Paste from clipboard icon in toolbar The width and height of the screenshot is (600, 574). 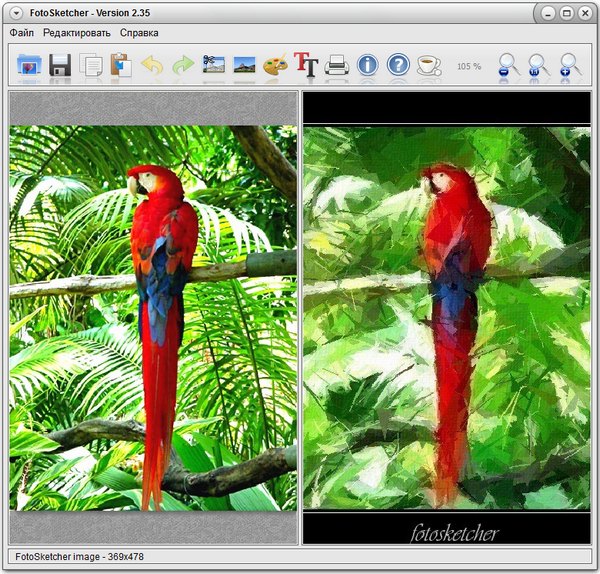coord(121,66)
